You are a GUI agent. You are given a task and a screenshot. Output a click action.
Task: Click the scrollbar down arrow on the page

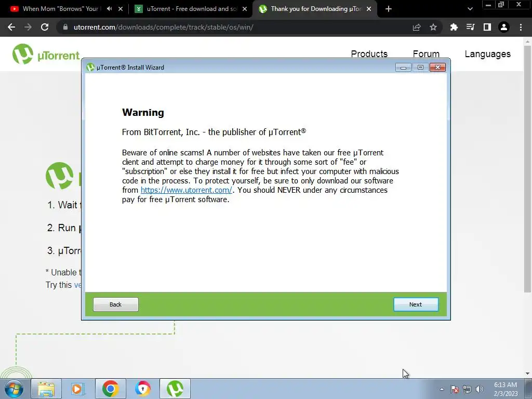(x=527, y=374)
